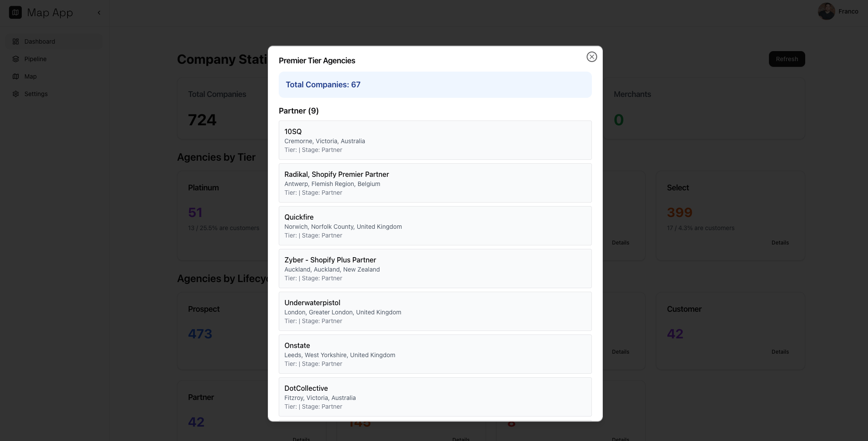Select the Quickfire company entry
The height and width of the screenshot is (441, 868).
435,226
